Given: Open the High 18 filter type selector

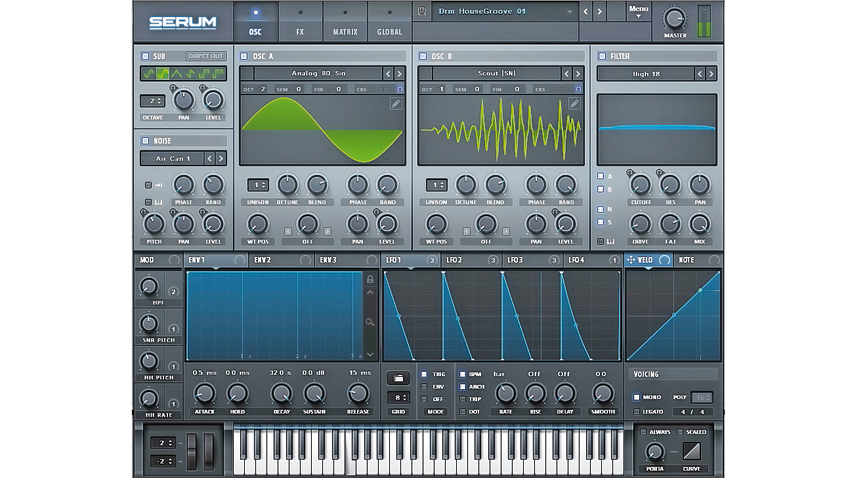Looking at the screenshot, I should [x=646, y=74].
